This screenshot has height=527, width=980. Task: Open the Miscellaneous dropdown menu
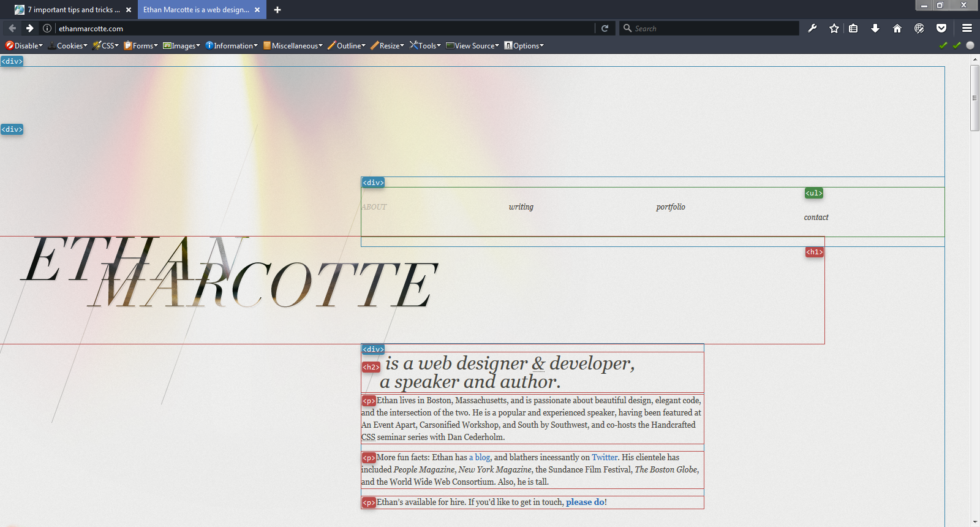(x=293, y=45)
